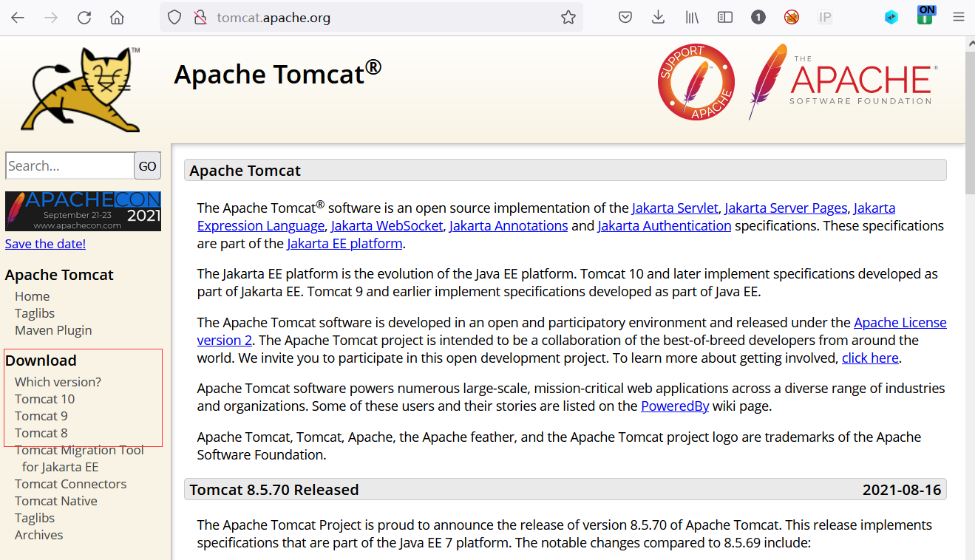Click the 'Apache Tomcat' section heading bar
Image resolution: width=975 pixels, height=560 pixels.
pyautogui.click(x=565, y=171)
